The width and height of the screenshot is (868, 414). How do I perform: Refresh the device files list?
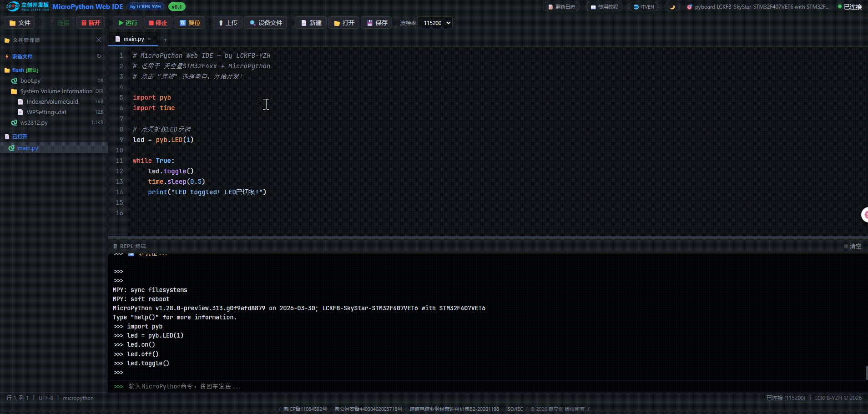coord(99,56)
